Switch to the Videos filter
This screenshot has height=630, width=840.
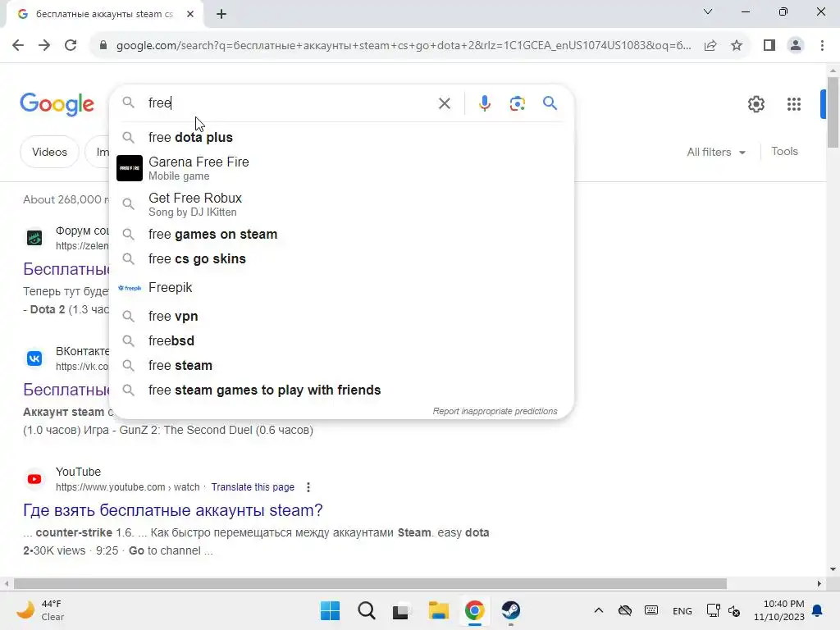point(49,152)
